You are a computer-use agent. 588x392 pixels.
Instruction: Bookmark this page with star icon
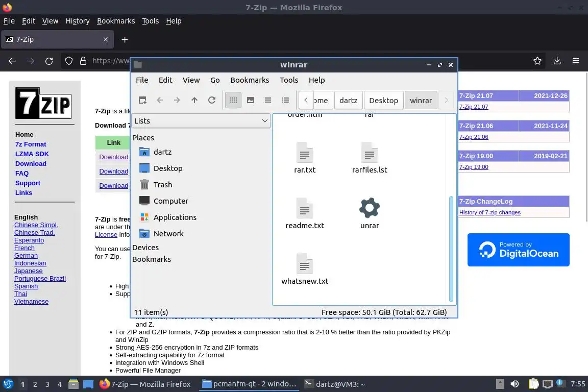coord(537,61)
